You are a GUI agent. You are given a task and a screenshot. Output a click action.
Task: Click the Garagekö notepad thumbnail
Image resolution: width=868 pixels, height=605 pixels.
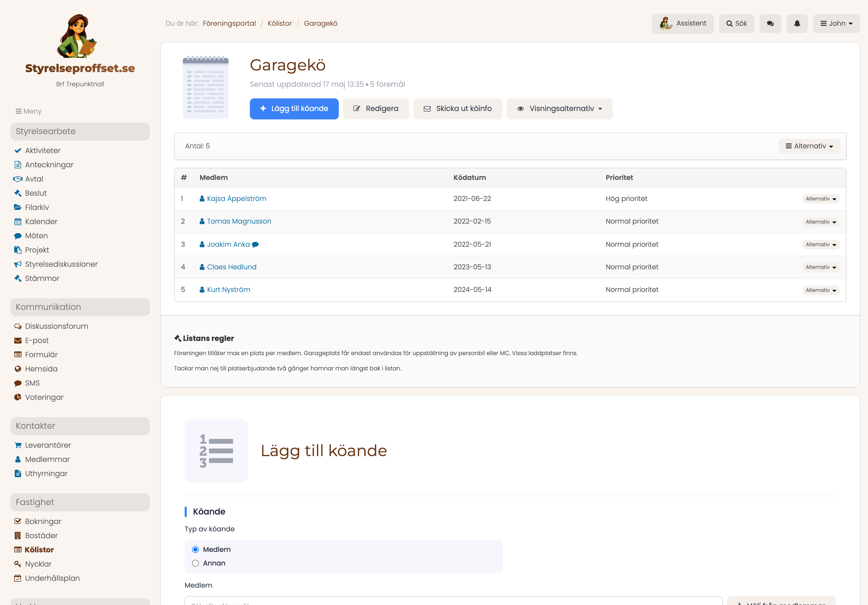[205, 87]
